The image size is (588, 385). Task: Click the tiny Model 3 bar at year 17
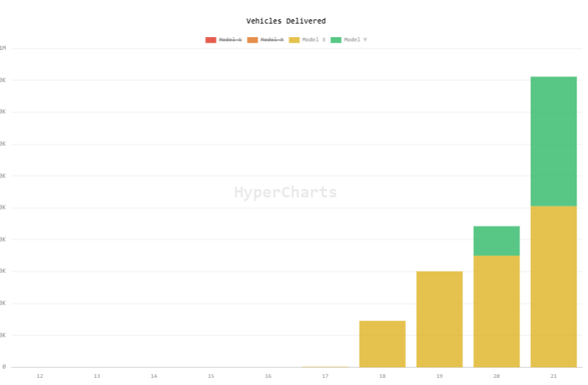click(325, 366)
